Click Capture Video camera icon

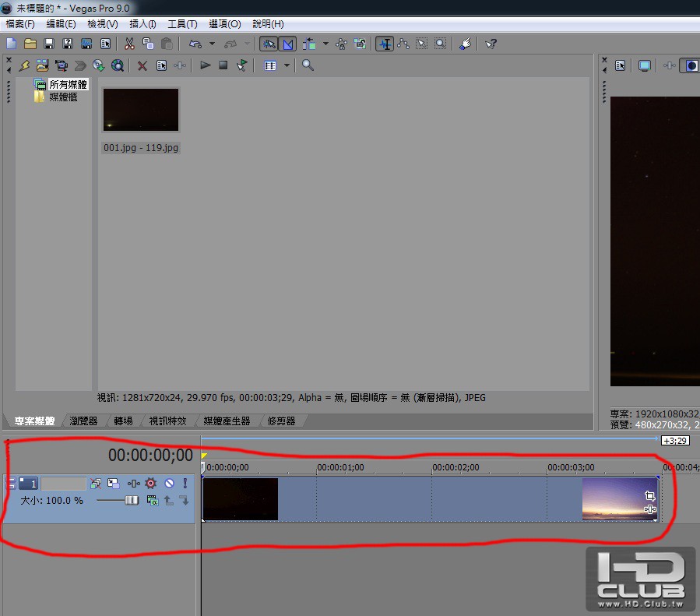(x=62, y=65)
